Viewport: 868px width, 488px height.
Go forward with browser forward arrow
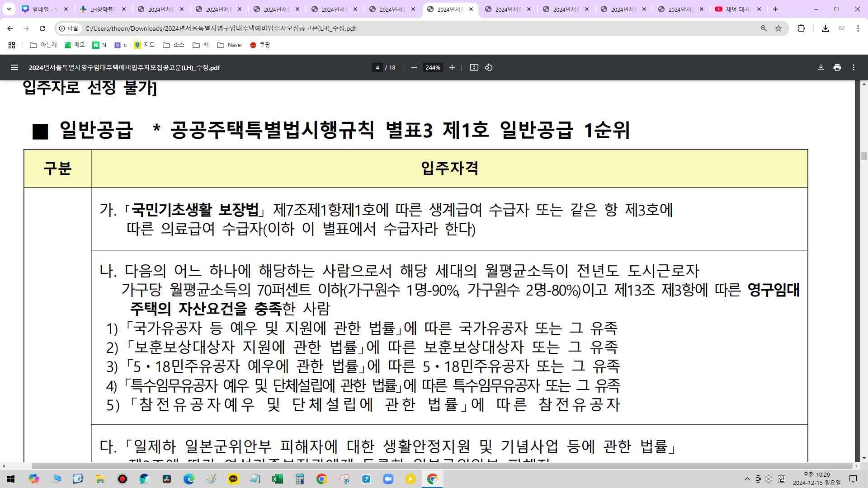pos(26,28)
